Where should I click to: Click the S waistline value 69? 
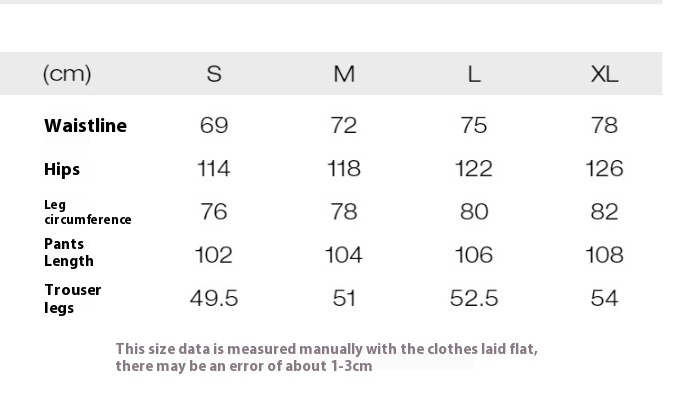coord(214,126)
